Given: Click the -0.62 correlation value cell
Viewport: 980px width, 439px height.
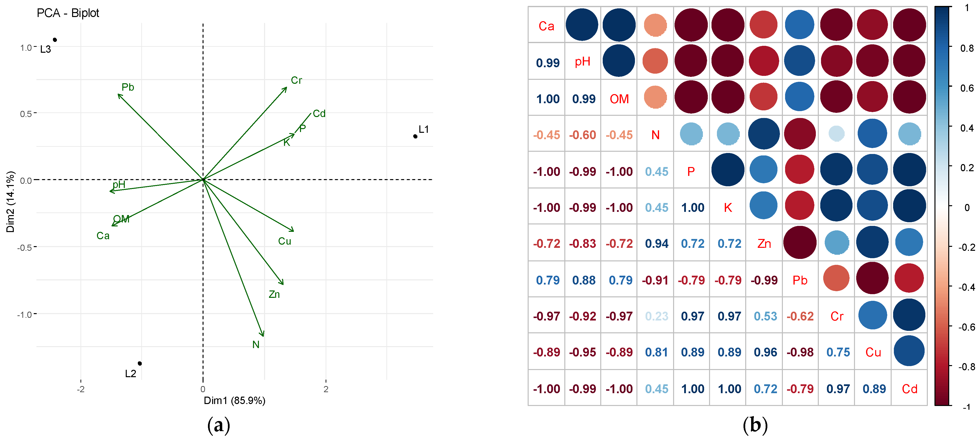Looking at the screenshot, I should click(800, 316).
